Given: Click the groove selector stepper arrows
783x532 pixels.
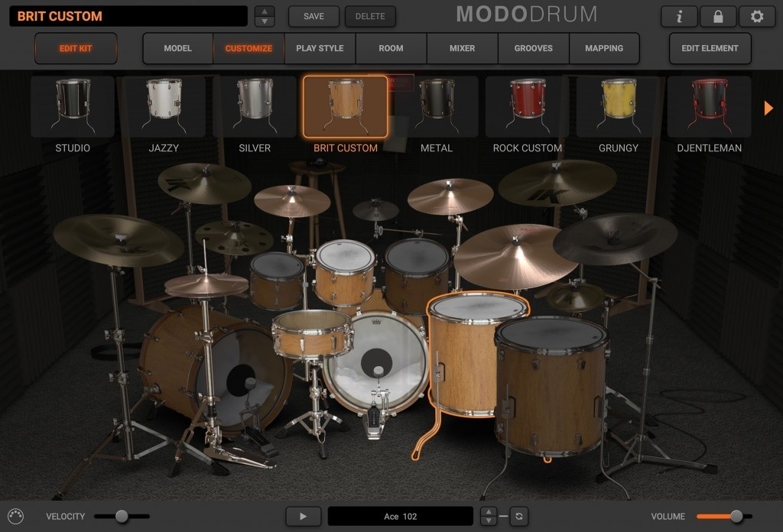Looking at the screenshot, I should pos(489,516).
